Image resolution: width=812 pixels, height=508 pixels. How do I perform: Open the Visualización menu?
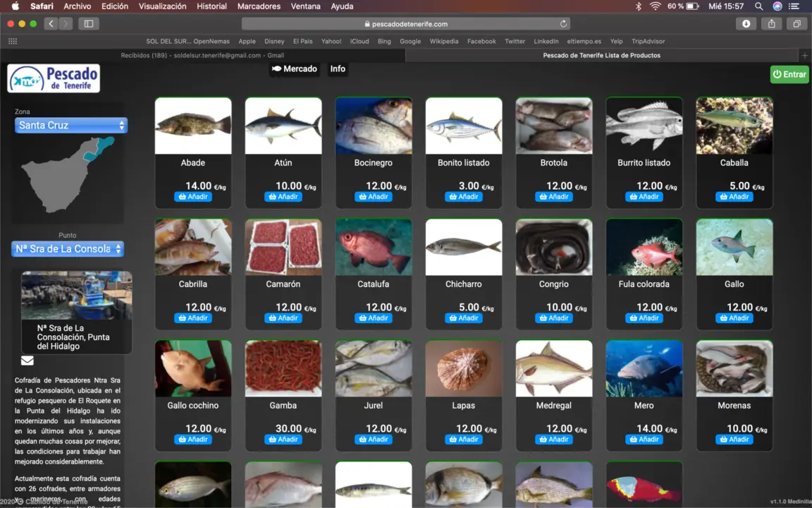pyautogui.click(x=163, y=6)
